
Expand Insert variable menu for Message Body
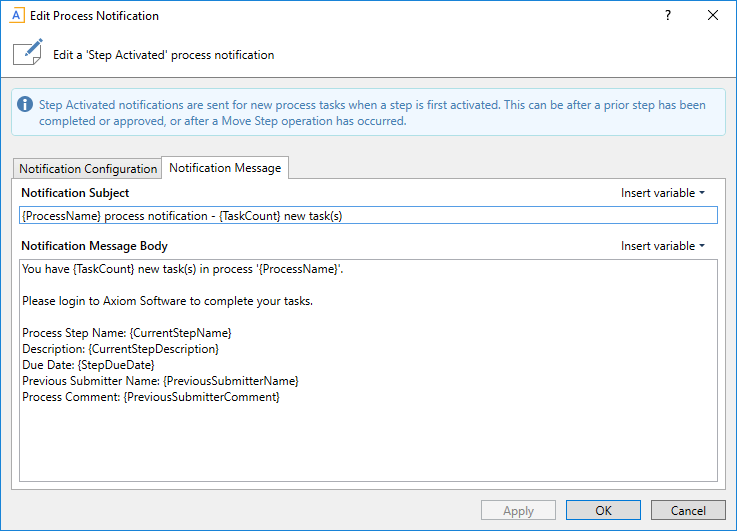[662, 246]
